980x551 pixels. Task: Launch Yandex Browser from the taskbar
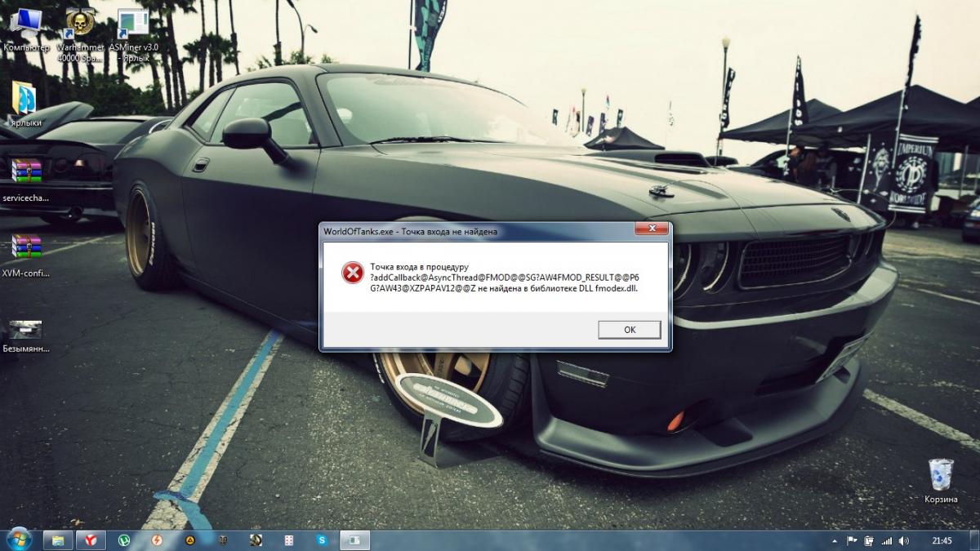point(91,540)
